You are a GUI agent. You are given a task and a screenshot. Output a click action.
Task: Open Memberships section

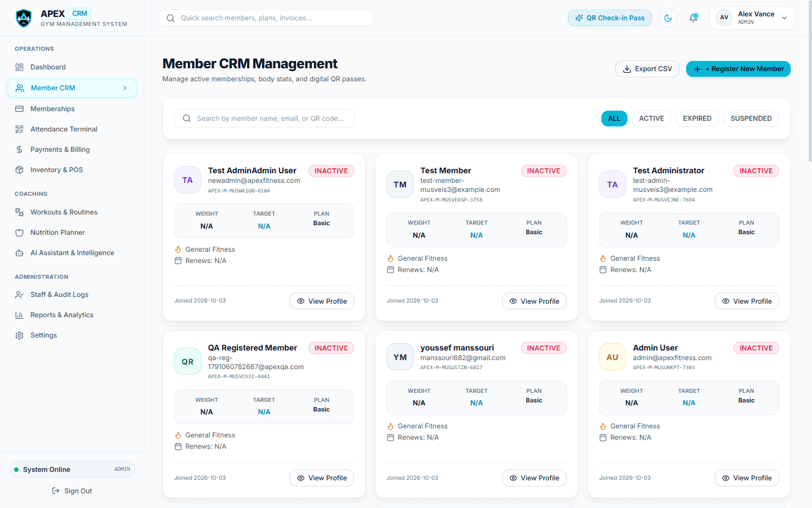point(72,109)
